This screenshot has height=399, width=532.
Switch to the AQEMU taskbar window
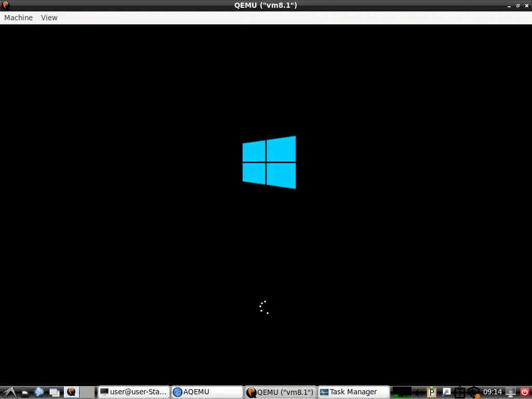(x=207, y=392)
